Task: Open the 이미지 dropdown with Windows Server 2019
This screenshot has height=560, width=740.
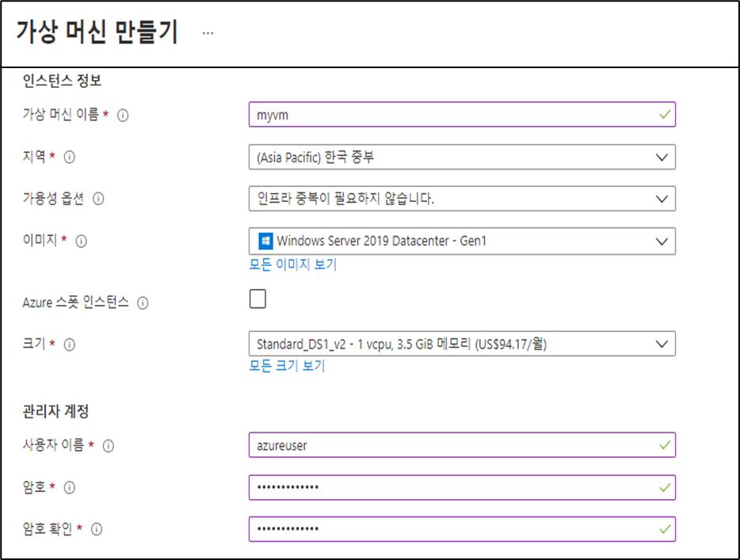Action: point(462,241)
